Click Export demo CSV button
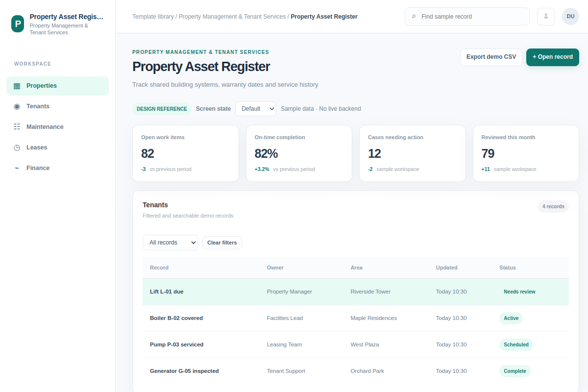The width and height of the screenshot is (588, 392). click(491, 57)
